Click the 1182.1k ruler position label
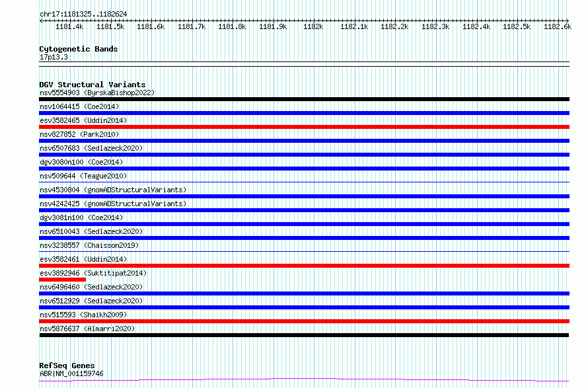 (354, 26)
